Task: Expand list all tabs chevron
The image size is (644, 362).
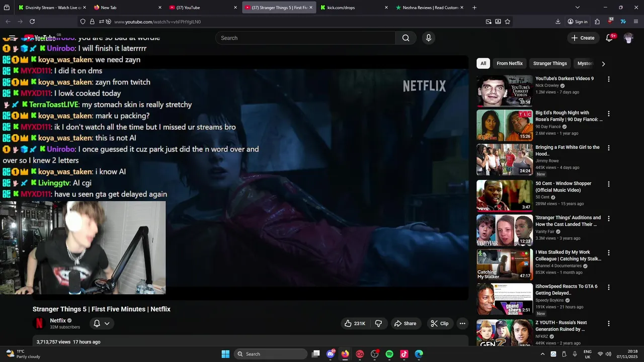Action: [578, 8]
